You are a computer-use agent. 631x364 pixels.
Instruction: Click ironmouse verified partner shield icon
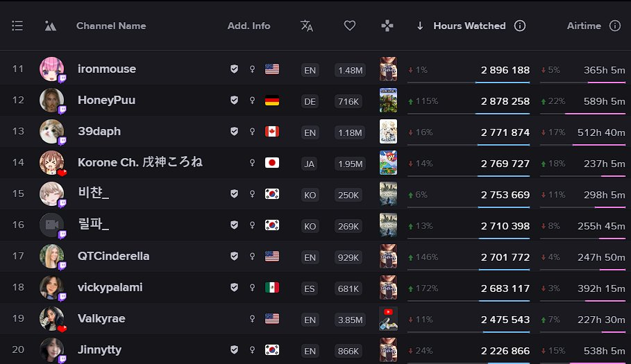pyautogui.click(x=234, y=69)
